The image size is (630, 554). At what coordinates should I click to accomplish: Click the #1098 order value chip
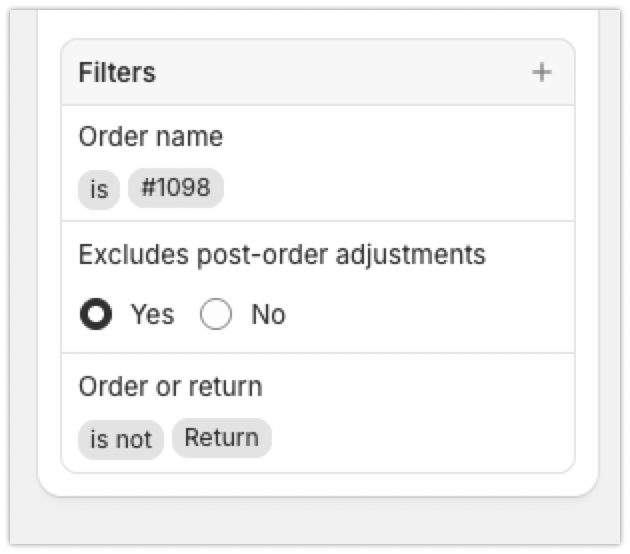pos(176,188)
